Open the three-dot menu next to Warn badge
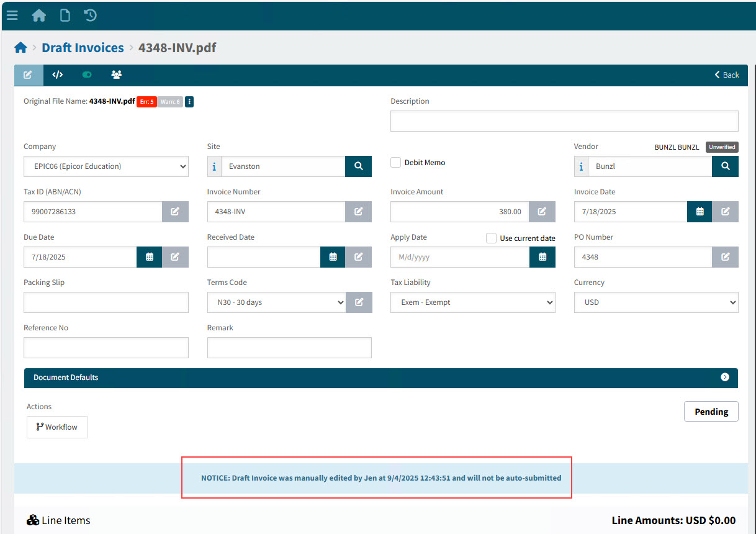Viewport: 756px width, 534px height. [189, 102]
